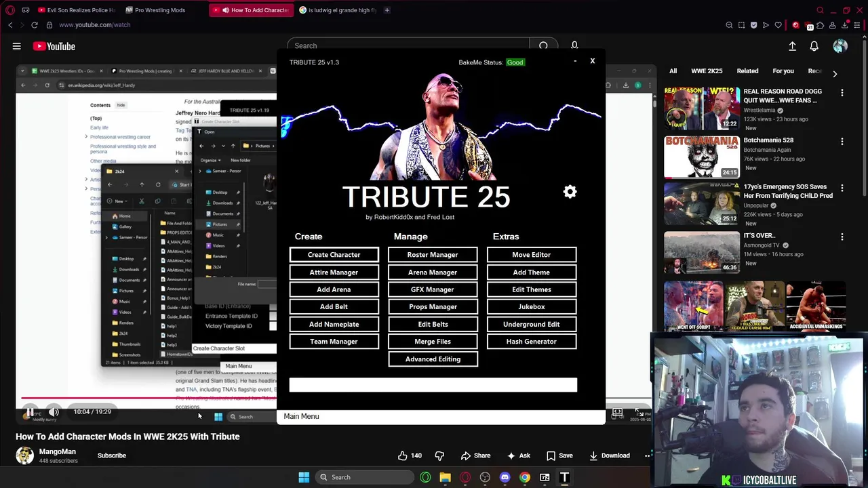
Task: Open Discord from the taskbar
Action: pyautogui.click(x=505, y=477)
